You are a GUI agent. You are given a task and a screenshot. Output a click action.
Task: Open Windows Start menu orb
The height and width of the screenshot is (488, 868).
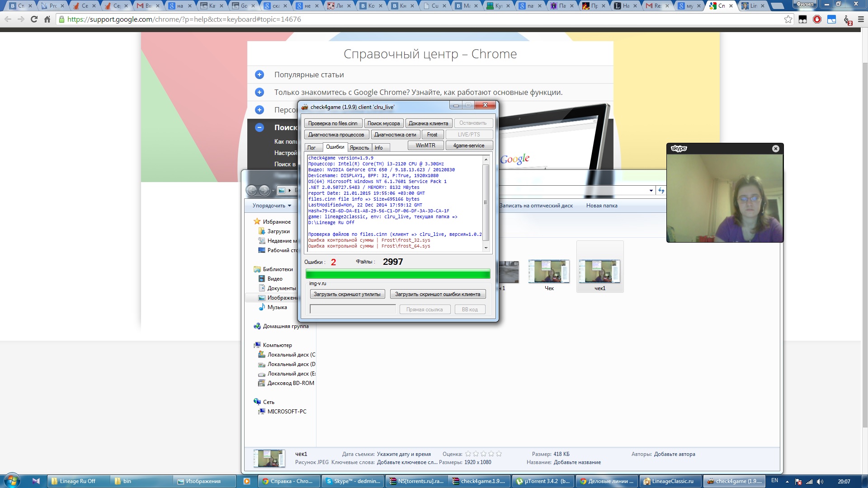click(x=12, y=480)
